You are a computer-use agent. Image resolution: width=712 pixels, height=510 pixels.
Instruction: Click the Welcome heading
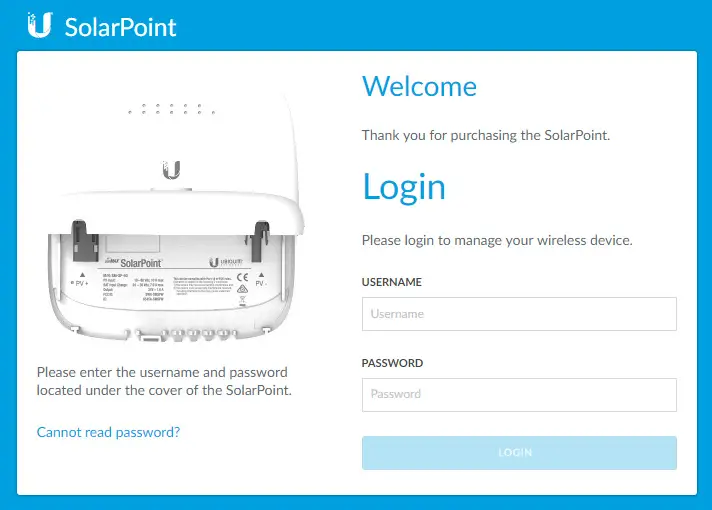point(419,86)
